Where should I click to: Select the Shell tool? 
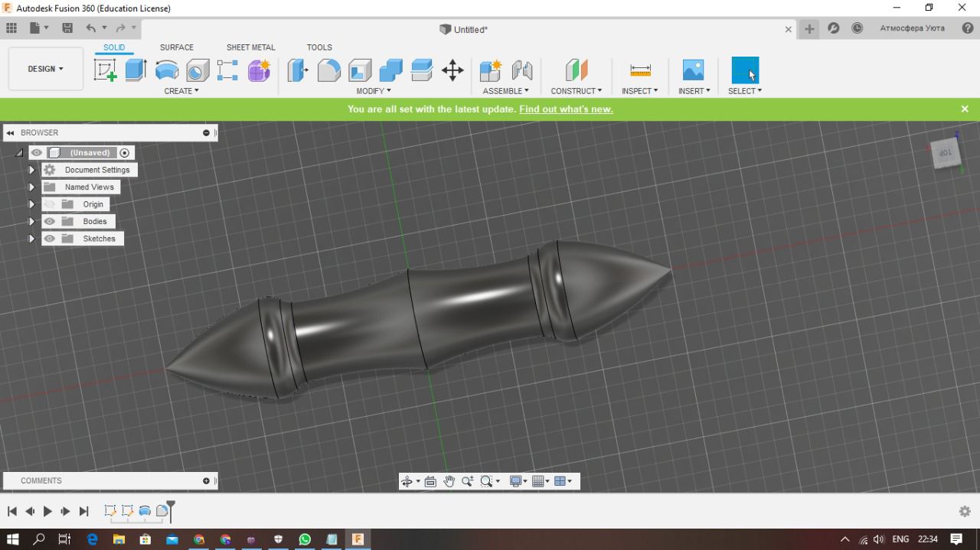point(360,70)
